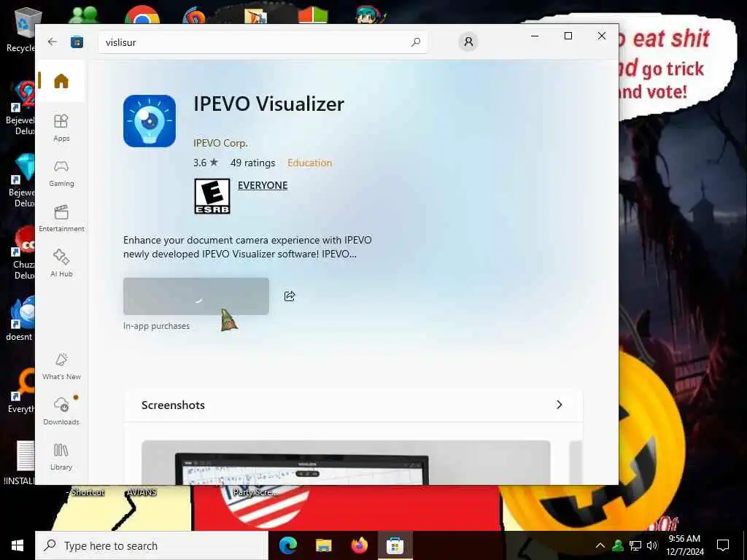This screenshot has width=747, height=560.
Task: Click the search magnifier icon in Store
Action: point(415,42)
